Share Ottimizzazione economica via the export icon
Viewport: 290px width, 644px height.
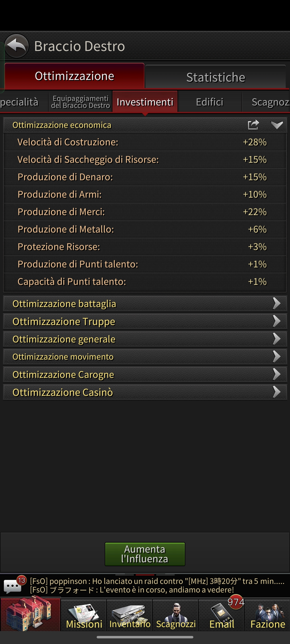click(253, 125)
